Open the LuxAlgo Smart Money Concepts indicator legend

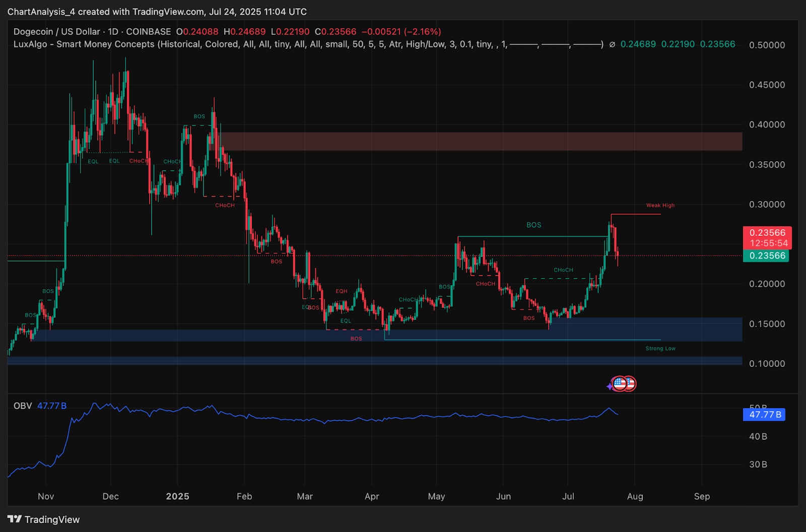(x=308, y=44)
